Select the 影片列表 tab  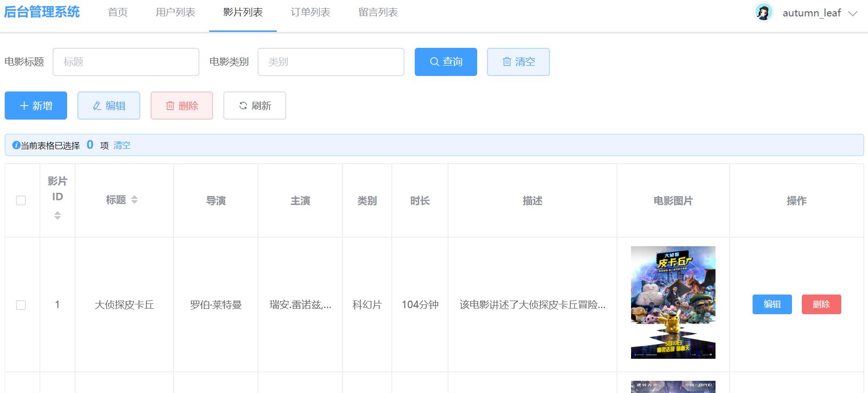(x=243, y=13)
